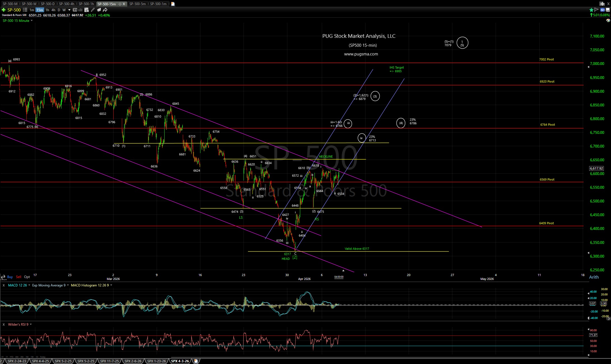Click the pencil drawing tools icon
The width and height of the screenshot is (611, 364).
coord(93,10)
